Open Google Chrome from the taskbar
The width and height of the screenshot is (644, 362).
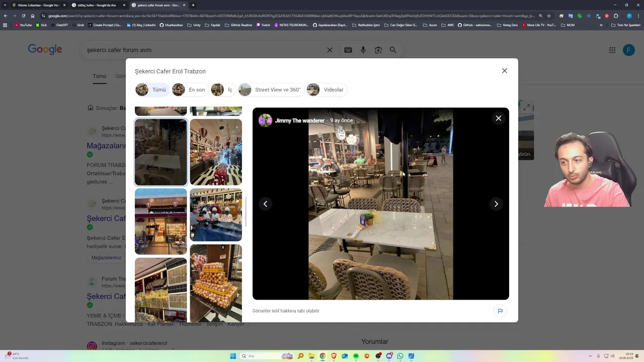[323, 356]
